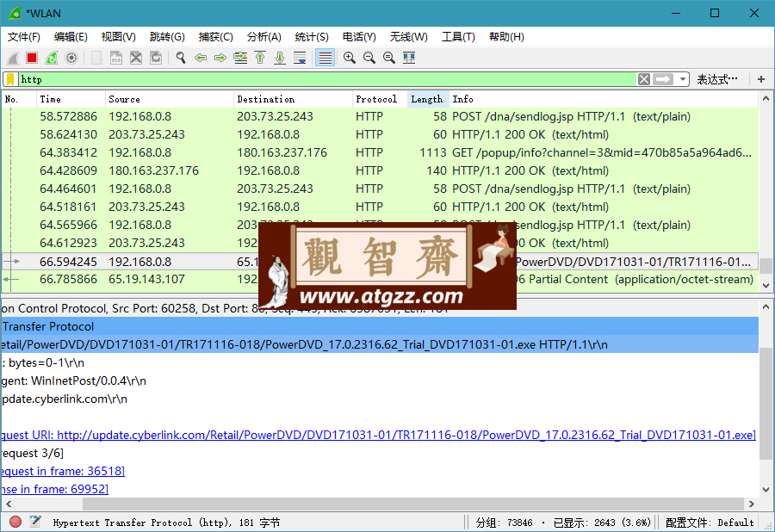
Task: Open the 电话(Y) menu
Action: pyautogui.click(x=359, y=37)
